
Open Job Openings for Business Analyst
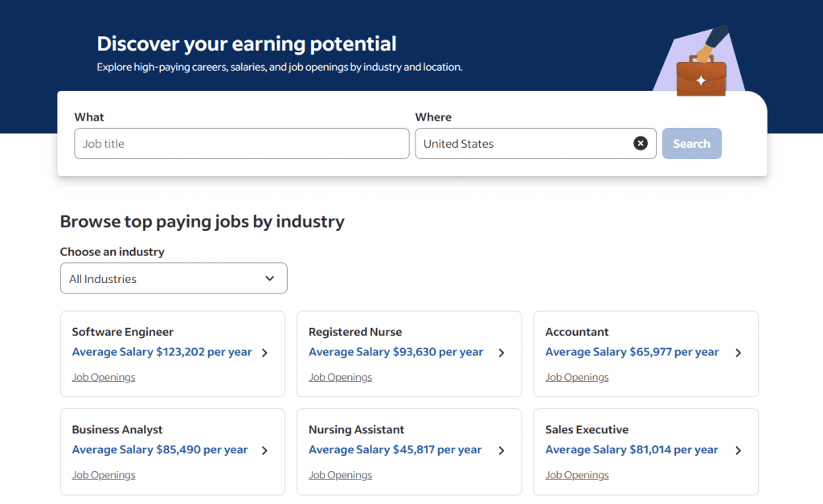tap(103, 474)
